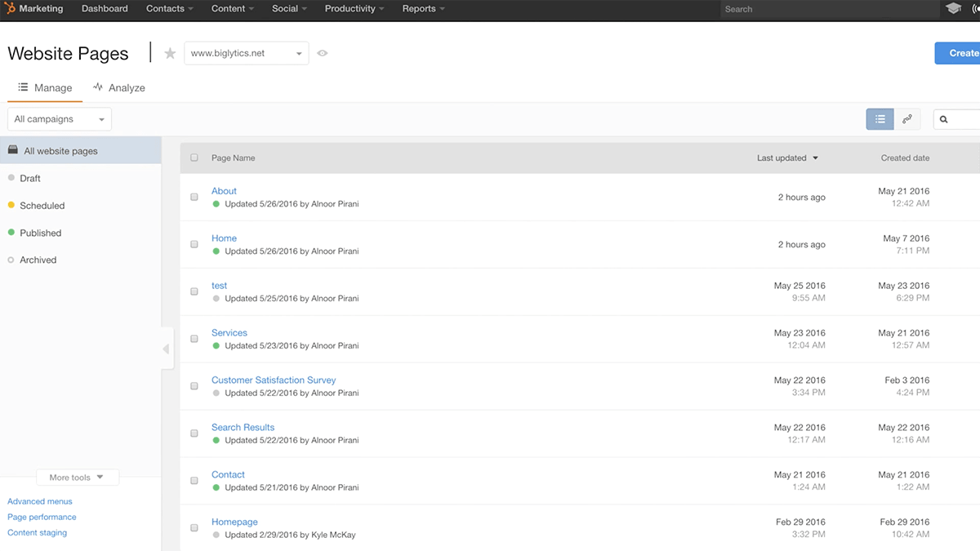
Task: Check the box for the Contact page
Action: pyautogui.click(x=194, y=481)
